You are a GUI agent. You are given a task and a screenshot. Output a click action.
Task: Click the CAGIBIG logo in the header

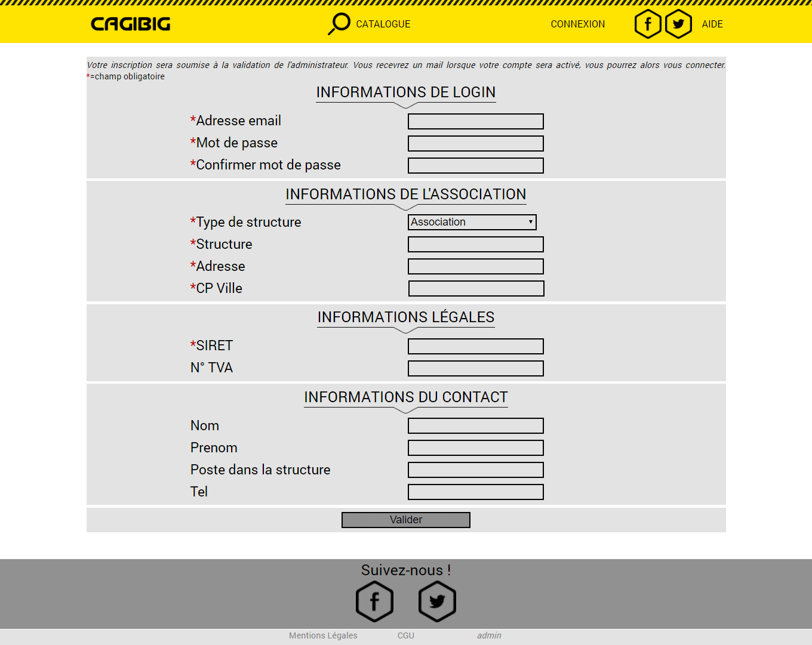pyautogui.click(x=131, y=24)
